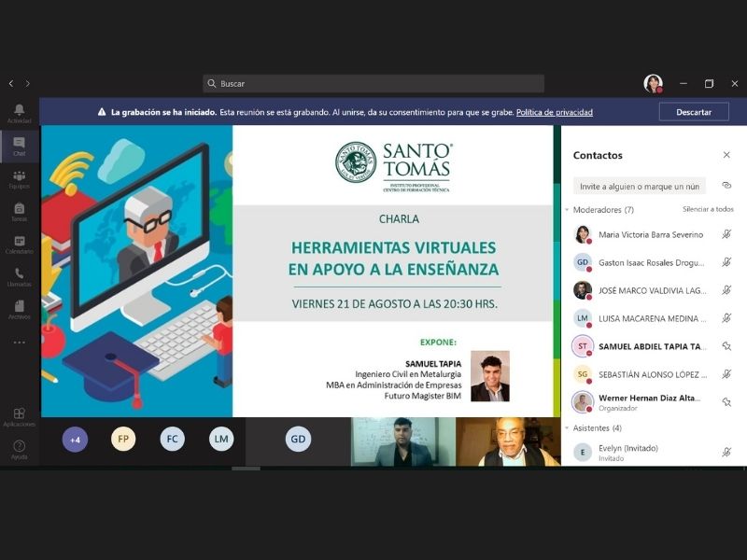Open the Calendario icon

click(x=19, y=245)
